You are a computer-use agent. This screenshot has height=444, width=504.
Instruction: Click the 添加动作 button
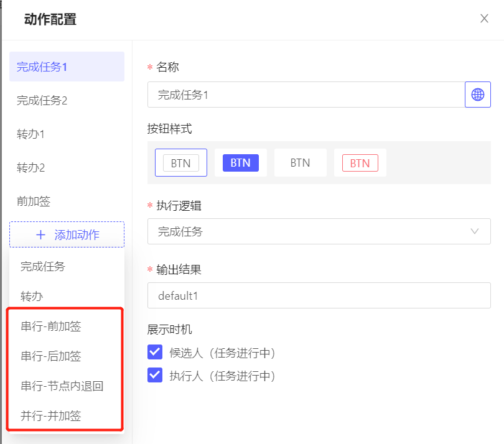(67, 234)
